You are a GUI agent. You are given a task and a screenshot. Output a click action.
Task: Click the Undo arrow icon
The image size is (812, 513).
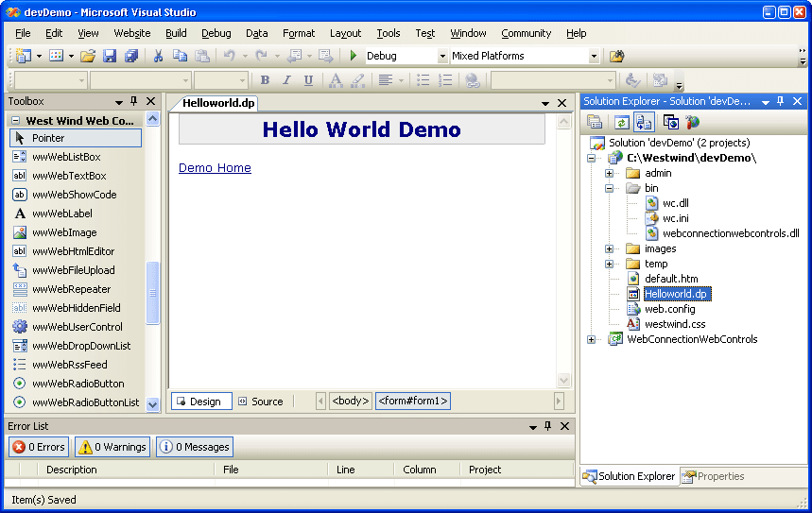(230, 56)
